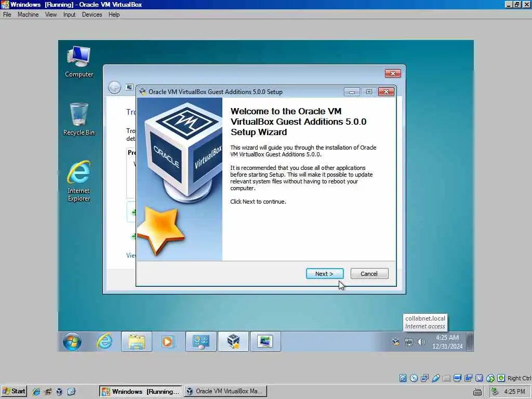Click the host on-screen keyboard tray icon
Screen dimensions: 532x399
coord(477,392)
